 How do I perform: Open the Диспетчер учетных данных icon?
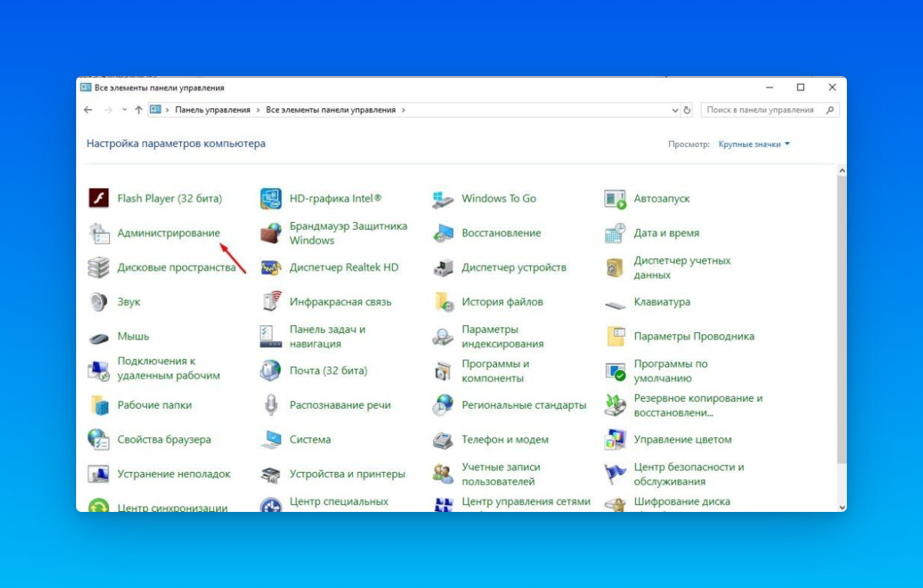click(615, 267)
